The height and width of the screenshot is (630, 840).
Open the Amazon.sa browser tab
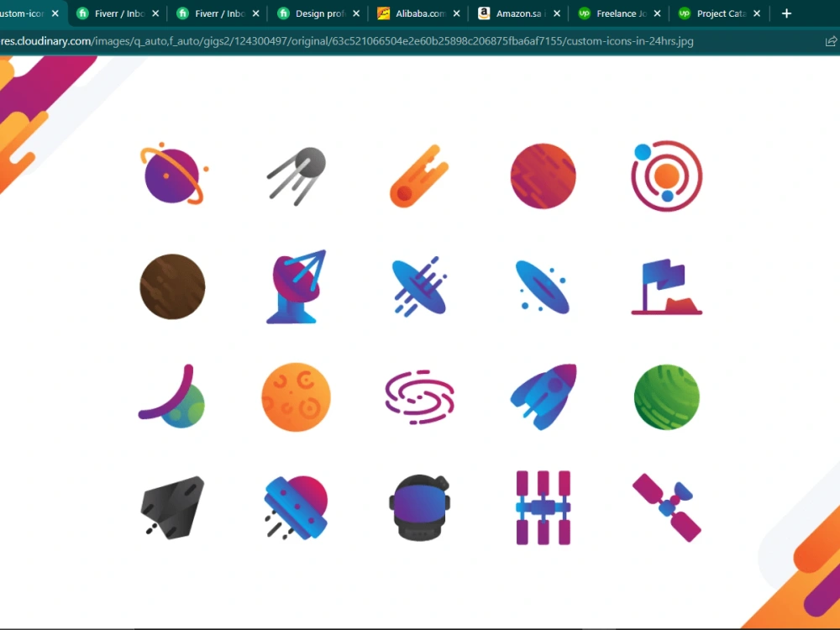tap(519, 13)
